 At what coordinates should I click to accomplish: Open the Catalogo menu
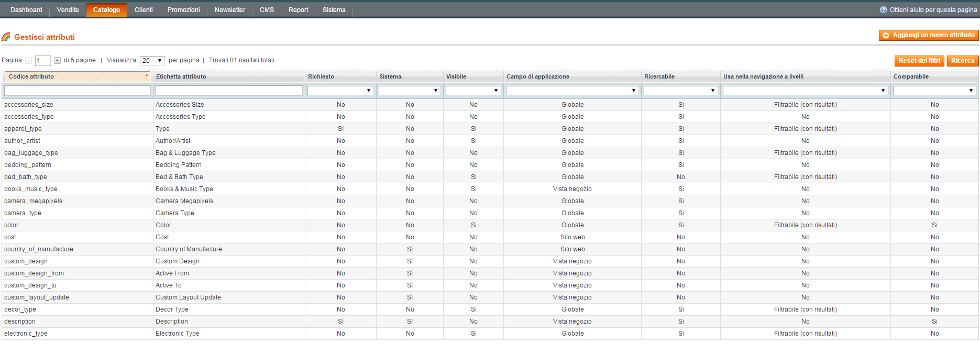tap(106, 10)
